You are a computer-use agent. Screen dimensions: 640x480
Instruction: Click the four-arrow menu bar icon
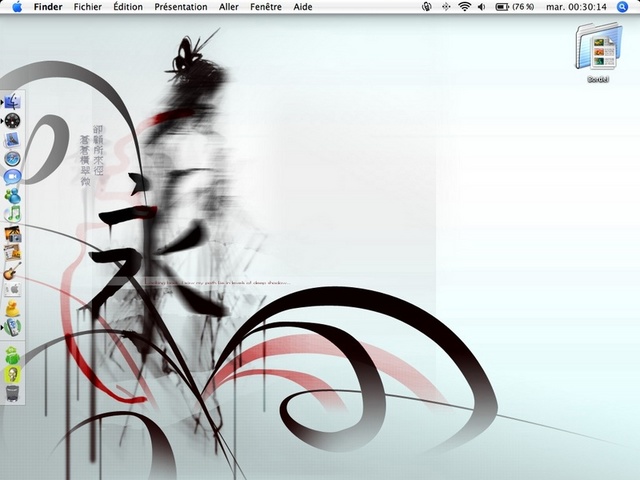point(446,7)
